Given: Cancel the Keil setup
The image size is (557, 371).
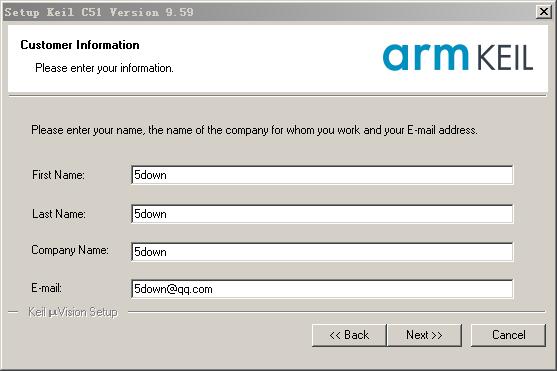Looking at the screenshot, I should tap(508, 335).
